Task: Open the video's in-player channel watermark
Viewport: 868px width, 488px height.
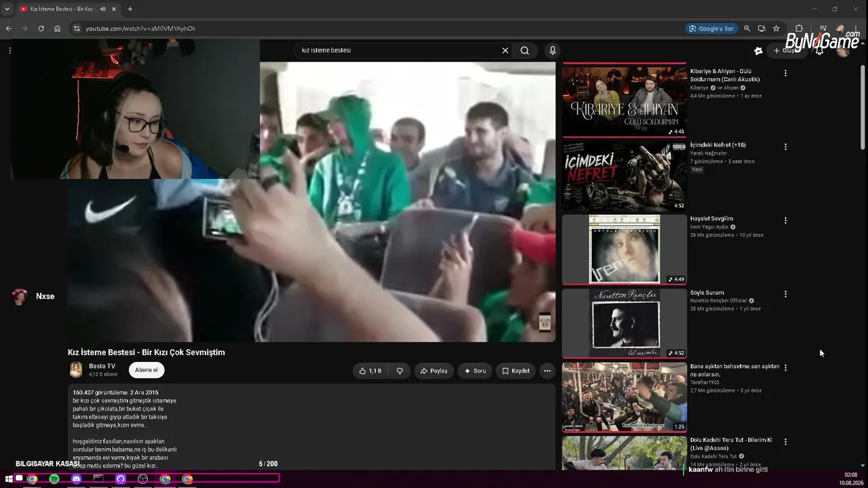Action: (x=545, y=323)
